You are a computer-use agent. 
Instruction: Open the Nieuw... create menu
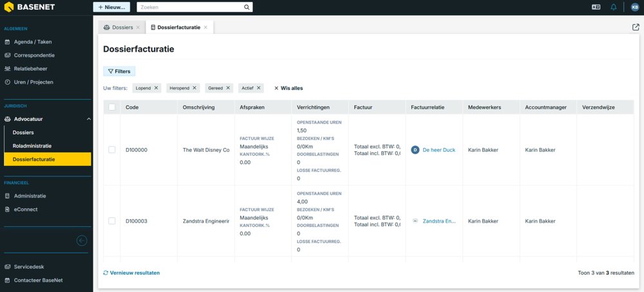[x=111, y=7]
